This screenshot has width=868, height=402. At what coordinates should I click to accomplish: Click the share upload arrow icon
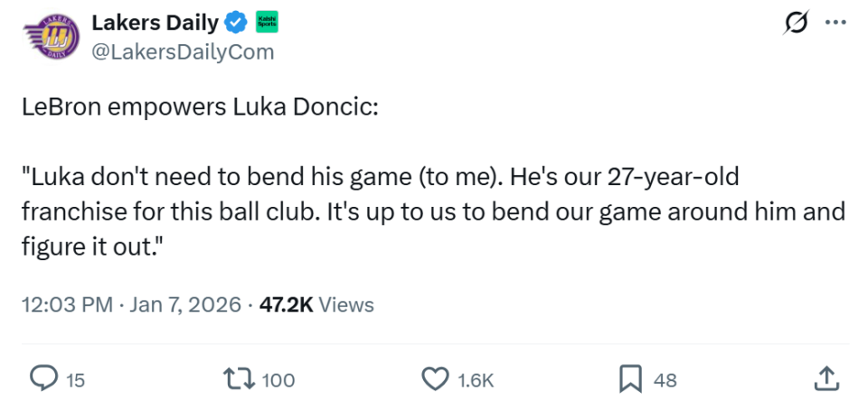click(x=826, y=379)
